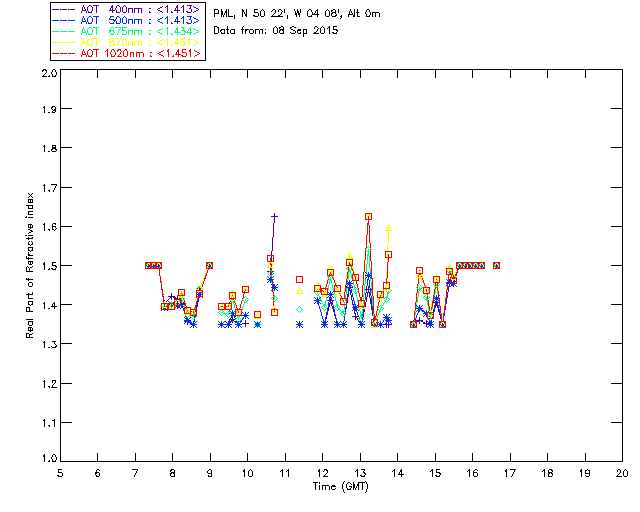Viewport: 640px width, 512px height.
Task: Click the 2.0 y-axis tick label
Action: coord(49,73)
